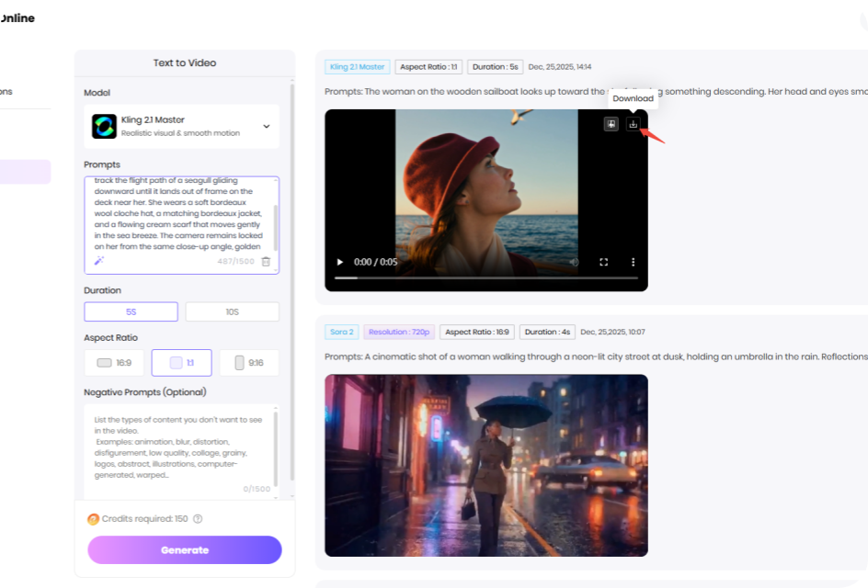Click inside the Negative Prompts text area

(x=179, y=448)
